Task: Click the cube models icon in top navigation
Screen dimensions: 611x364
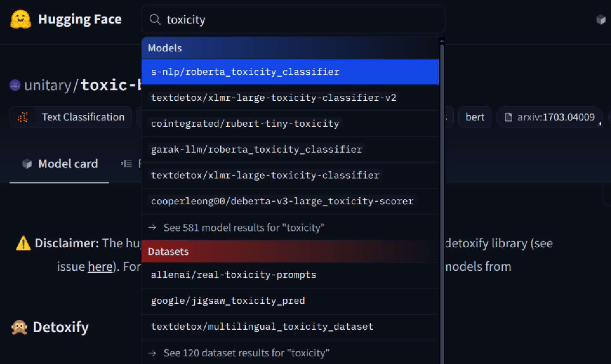Action: (601, 20)
